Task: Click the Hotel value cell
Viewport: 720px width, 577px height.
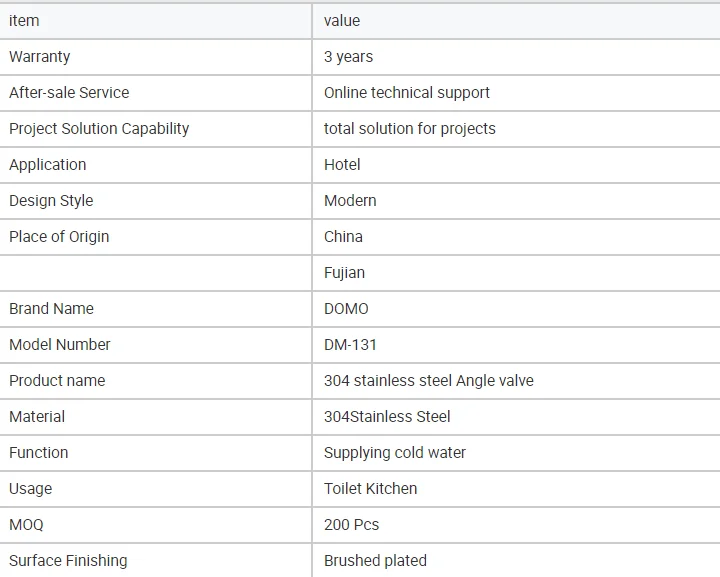Action: pos(342,165)
